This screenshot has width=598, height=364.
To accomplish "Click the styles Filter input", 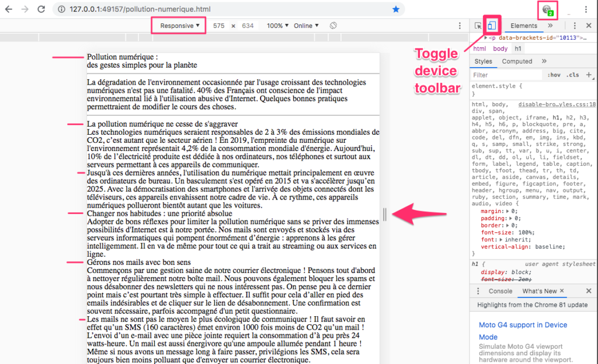I will (x=506, y=75).
